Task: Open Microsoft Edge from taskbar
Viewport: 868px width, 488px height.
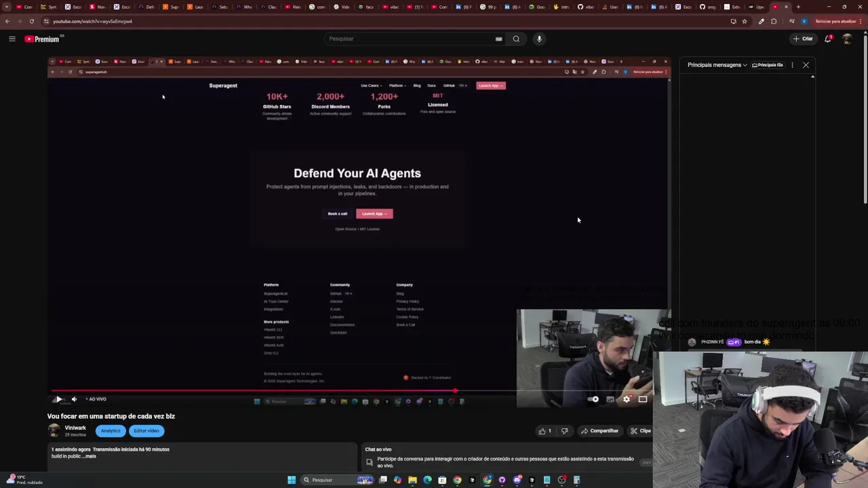Action: [x=427, y=480]
